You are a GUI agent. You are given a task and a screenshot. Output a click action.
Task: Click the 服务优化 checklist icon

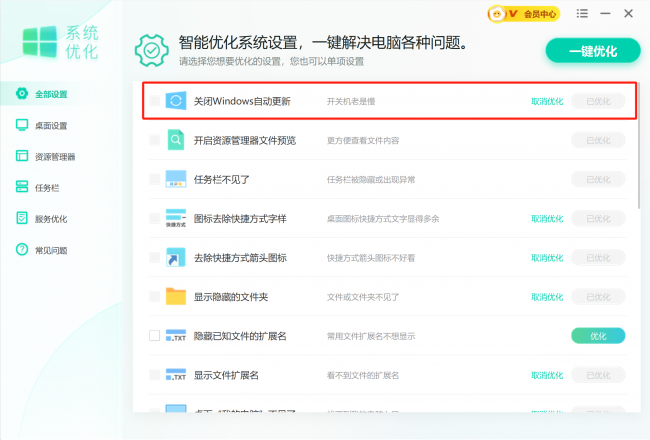point(22,218)
